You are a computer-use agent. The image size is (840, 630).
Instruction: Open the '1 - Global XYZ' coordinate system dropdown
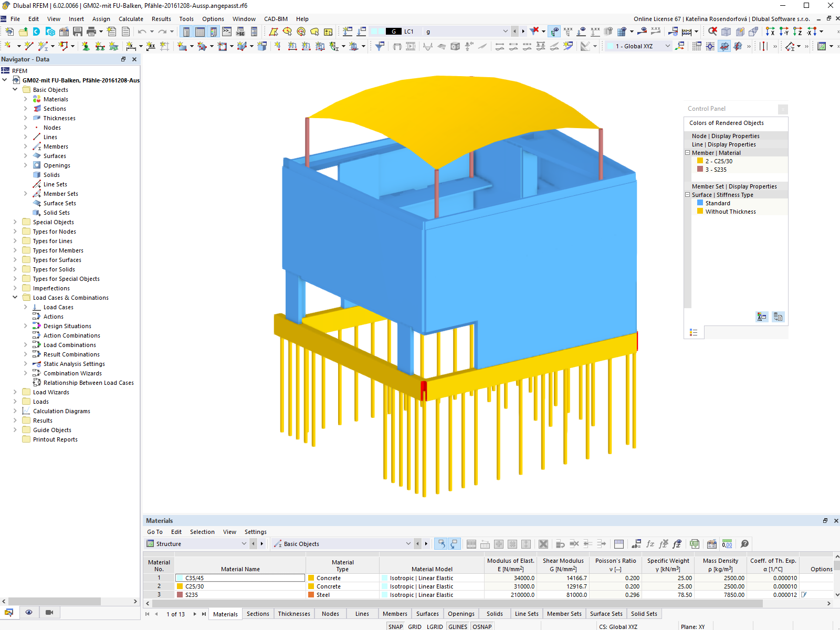[x=667, y=46]
